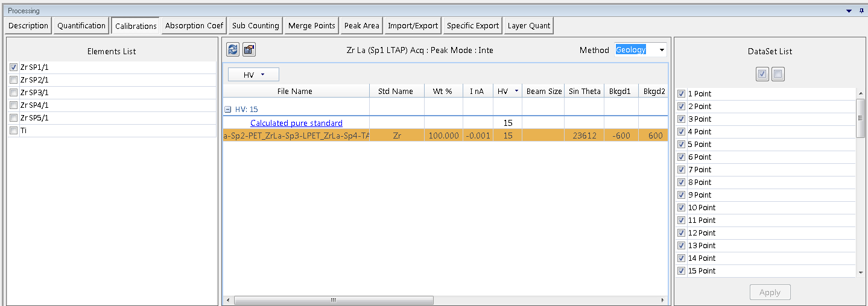Enable the Ti element checkbox
Image resolution: width=868 pixels, height=306 pixels.
tap(14, 131)
